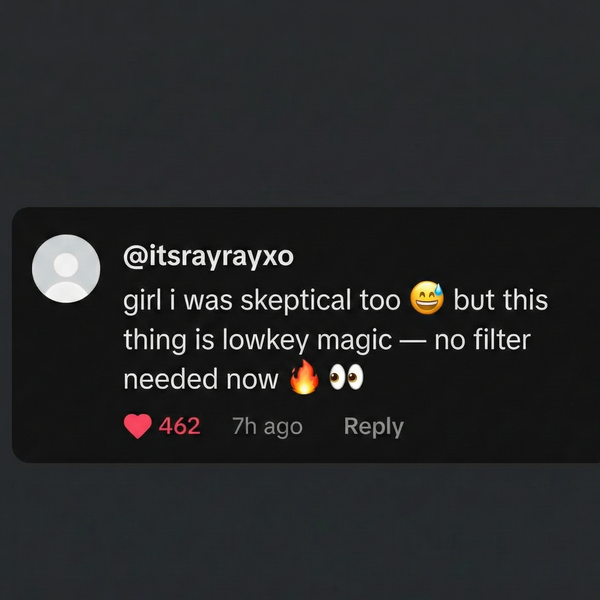Screen dimensions: 600x600
Task: Click empty card space right of Reply
Action: 500,427
